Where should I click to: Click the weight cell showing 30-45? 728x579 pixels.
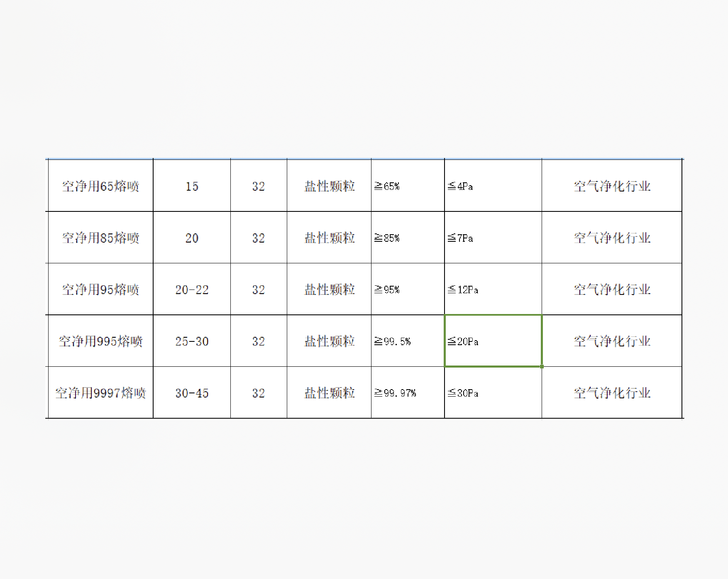click(192, 393)
